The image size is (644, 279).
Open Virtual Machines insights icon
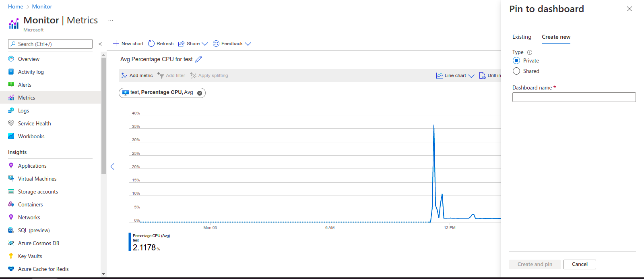11,179
